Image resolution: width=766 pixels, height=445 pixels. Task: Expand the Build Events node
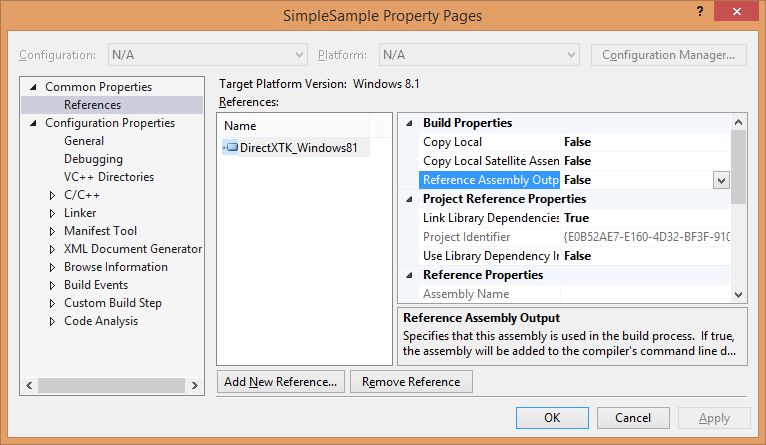tap(52, 285)
